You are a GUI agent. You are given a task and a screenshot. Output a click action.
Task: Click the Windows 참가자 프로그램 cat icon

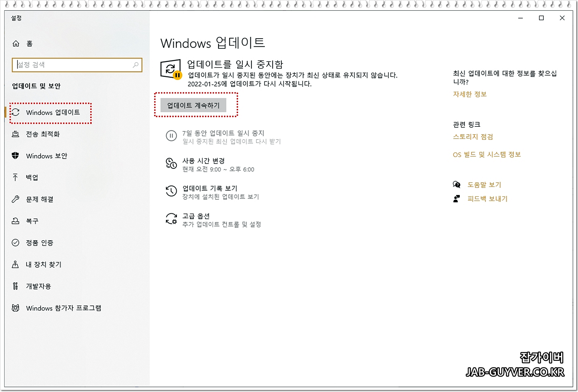[x=15, y=308]
